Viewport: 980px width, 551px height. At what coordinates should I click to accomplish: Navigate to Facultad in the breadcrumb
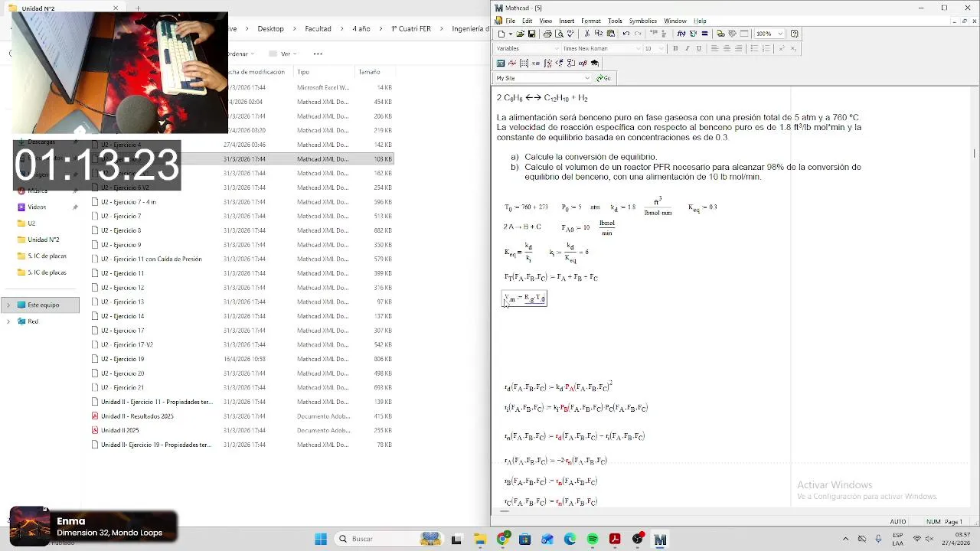click(318, 28)
